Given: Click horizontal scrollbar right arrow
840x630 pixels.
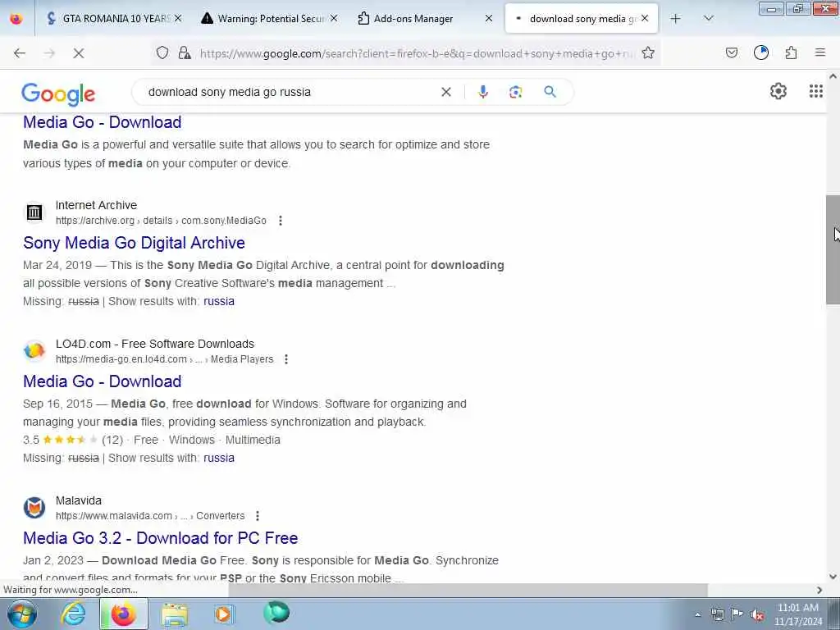Looking at the screenshot, I should 819,590.
